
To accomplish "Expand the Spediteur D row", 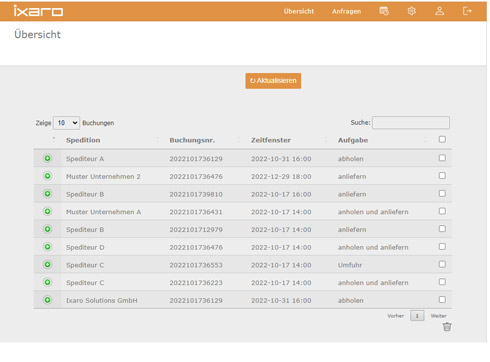I will coord(48,247).
